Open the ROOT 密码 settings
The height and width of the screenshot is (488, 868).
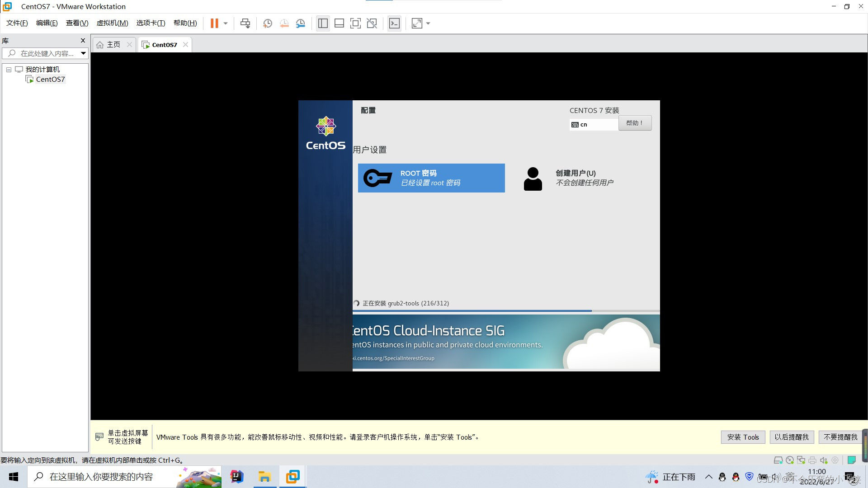coord(431,178)
